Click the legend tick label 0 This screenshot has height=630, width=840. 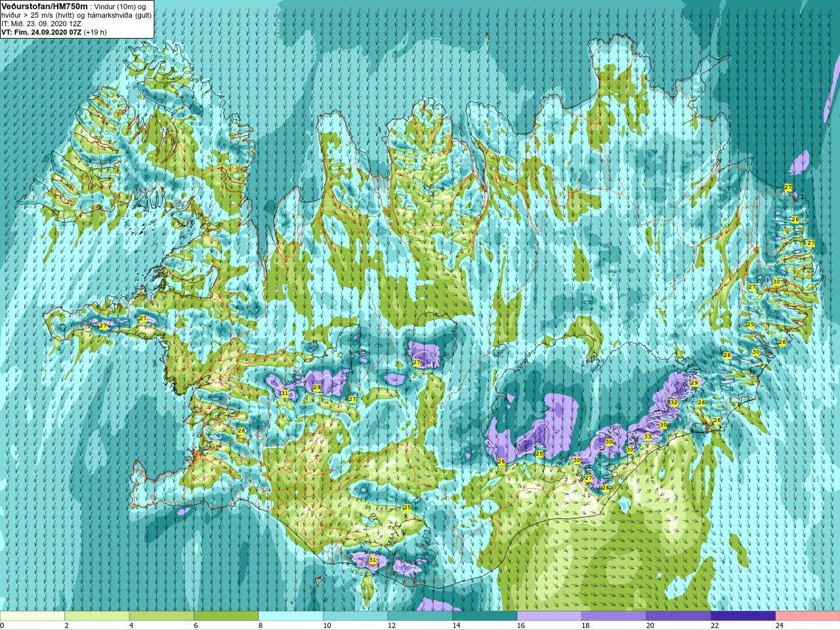click(x=2, y=625)
